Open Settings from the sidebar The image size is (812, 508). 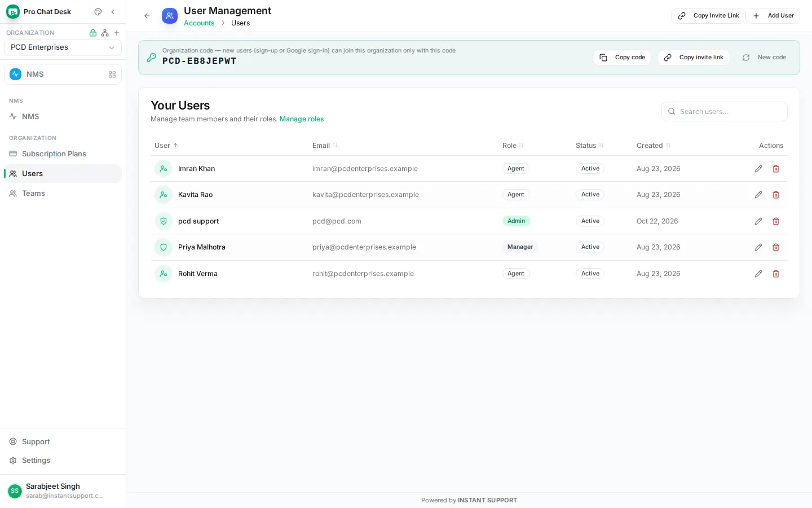[x=63, y=461]
